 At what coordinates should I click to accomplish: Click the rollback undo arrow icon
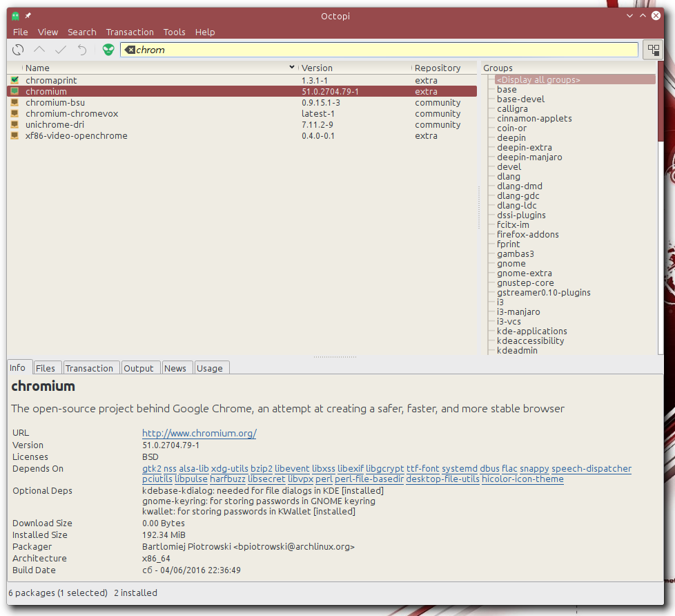[82, 50]
